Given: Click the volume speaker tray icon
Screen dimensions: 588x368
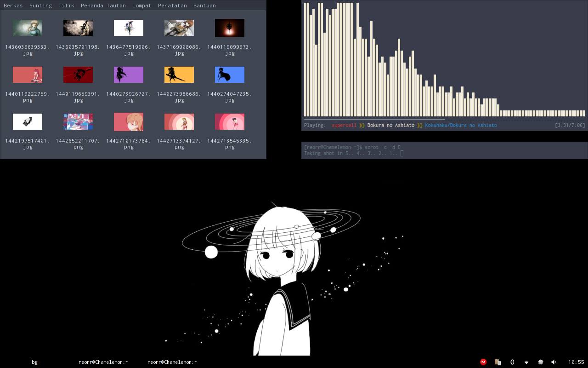Looking at the screenshot, I should (x=554, y=362).
